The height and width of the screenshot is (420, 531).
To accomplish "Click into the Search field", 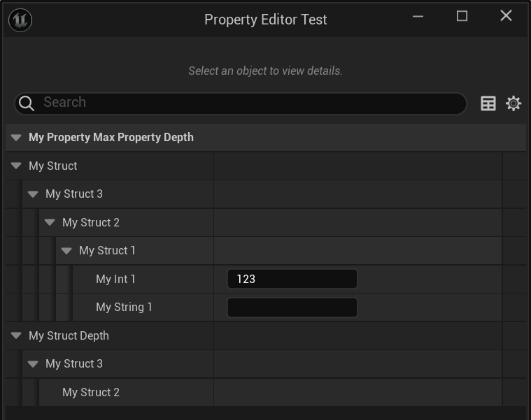I will click(245, 103).
